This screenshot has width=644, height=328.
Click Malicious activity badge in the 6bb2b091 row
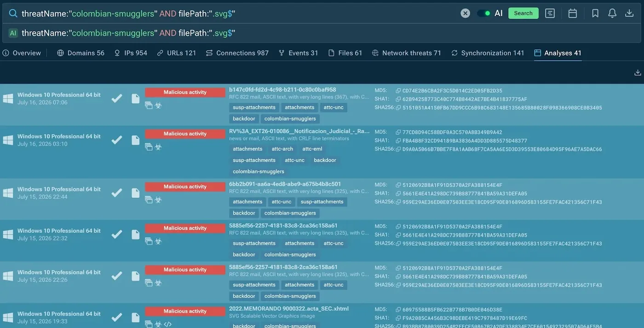point(185,187)
